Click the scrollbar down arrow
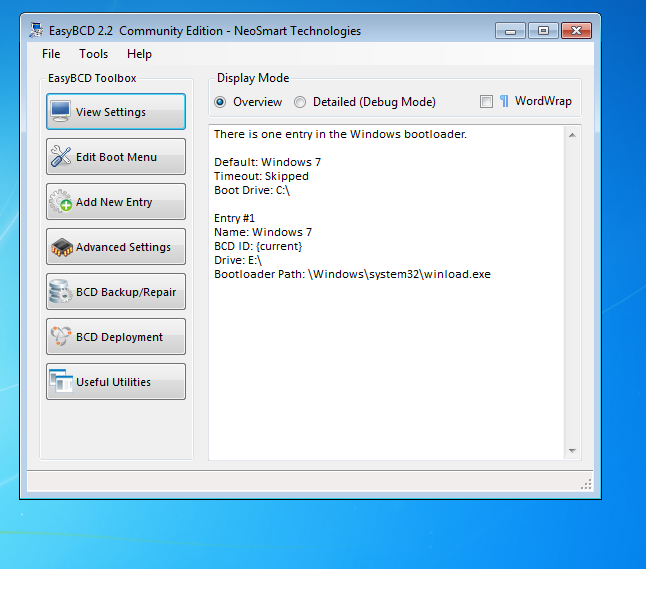Viewport: 646px width, 605px height. 572,450
